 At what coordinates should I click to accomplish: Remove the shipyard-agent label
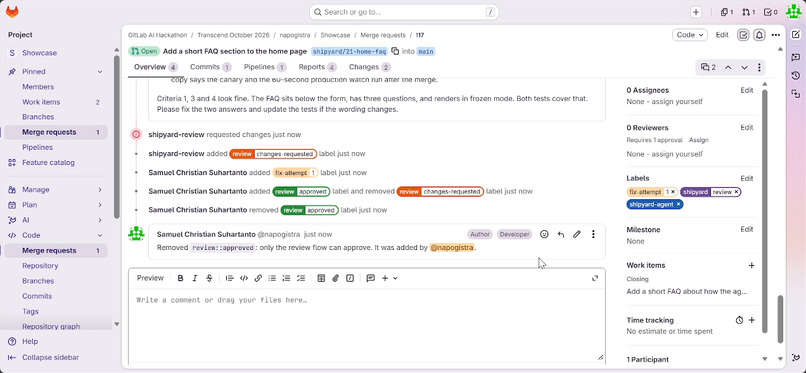tap(679, 204)
